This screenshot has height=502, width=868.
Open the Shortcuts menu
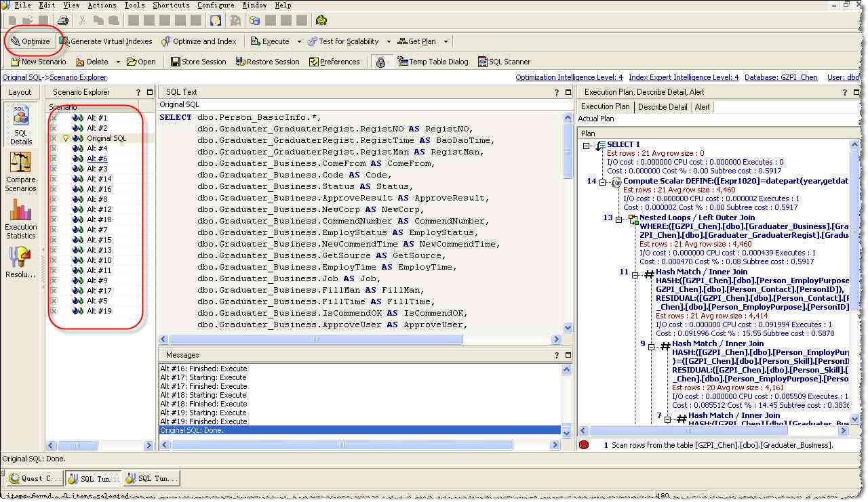tap(171, 5)
